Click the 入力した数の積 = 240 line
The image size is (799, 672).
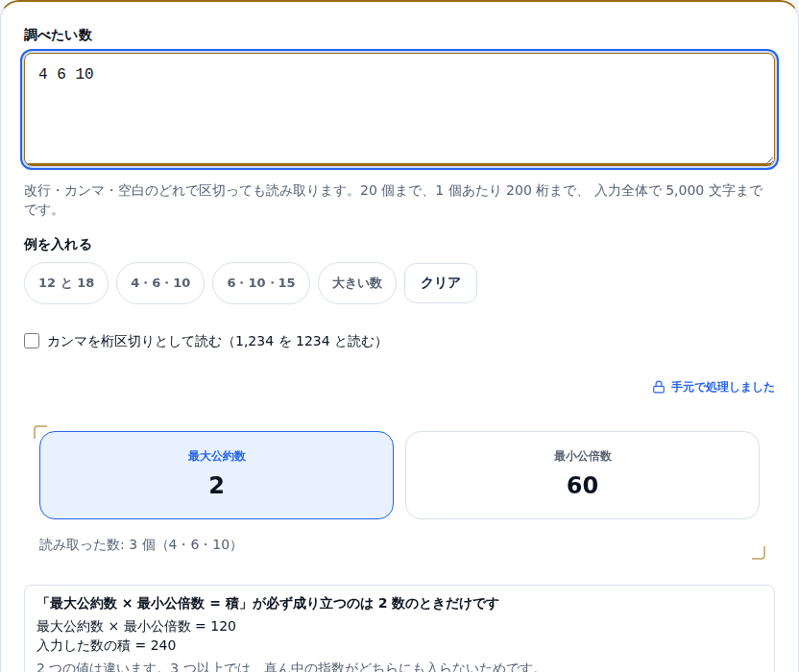click(x=106, y=645)
